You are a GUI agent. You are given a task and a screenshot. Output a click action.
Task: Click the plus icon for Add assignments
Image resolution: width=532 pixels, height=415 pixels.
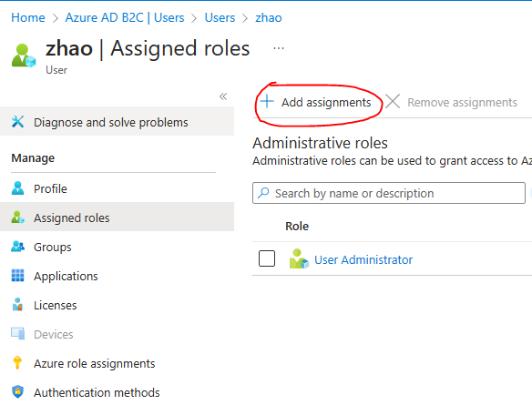point(267,101)
